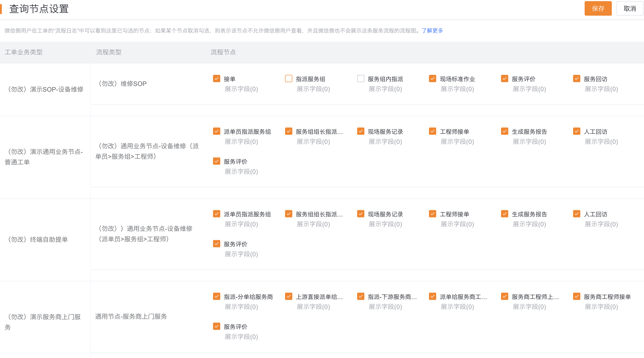Viewport: 644px width, 358px height.
Task: Open 展示字段(0) under 服务回访
Action: pyautogui.click(x=601, y=89)
